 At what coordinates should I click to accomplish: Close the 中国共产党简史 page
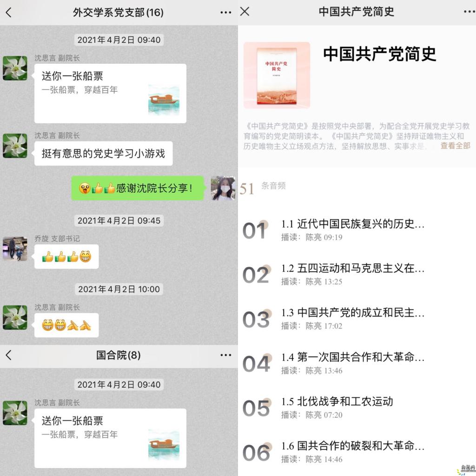(x=245, y=12)
